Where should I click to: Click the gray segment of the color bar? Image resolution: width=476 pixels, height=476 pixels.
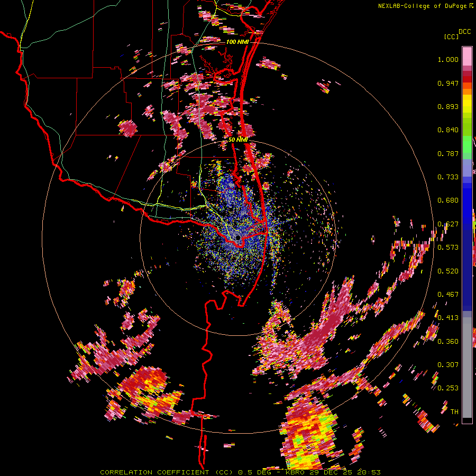pos(467,368)
